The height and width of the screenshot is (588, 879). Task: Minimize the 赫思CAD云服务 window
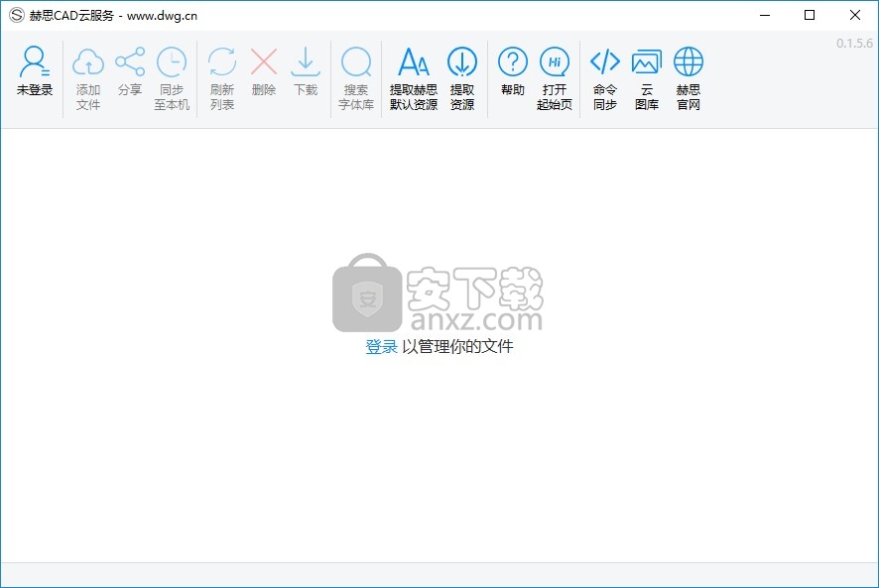coord(765,15)
